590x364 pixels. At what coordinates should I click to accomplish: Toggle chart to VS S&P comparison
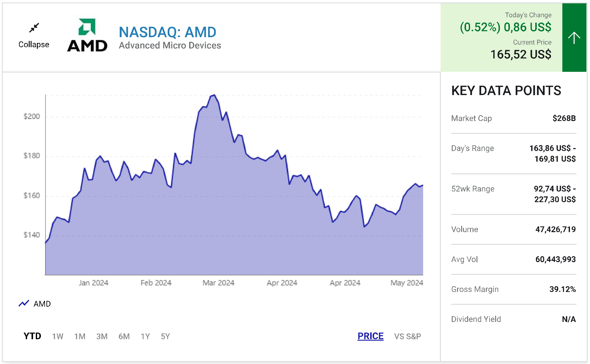click(407, 336)
